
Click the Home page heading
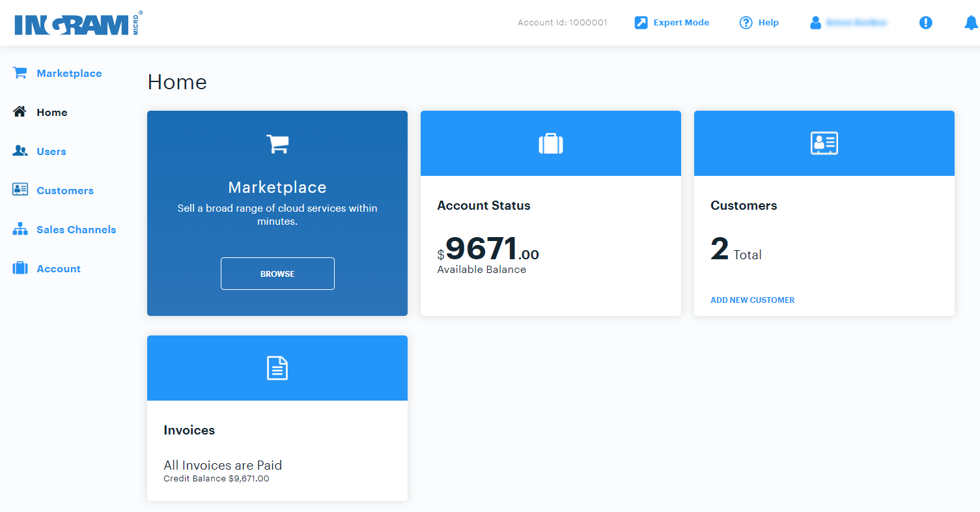click(x=177, y=82)
